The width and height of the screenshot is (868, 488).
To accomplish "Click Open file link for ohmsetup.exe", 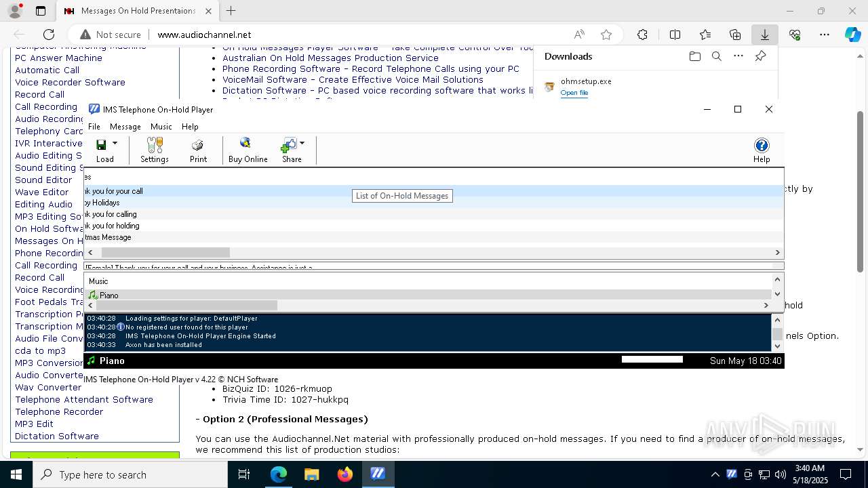I will tap(574, 93).
